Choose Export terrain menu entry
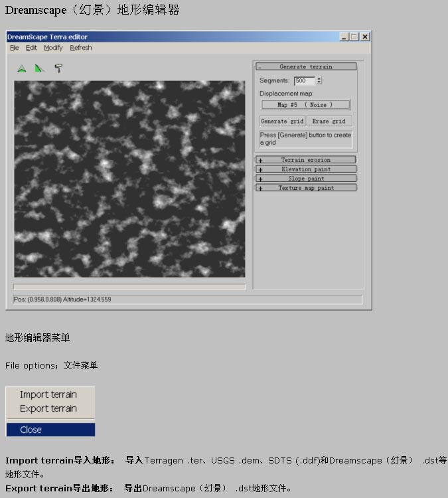448x498 pixels. (x=48, y=408)
